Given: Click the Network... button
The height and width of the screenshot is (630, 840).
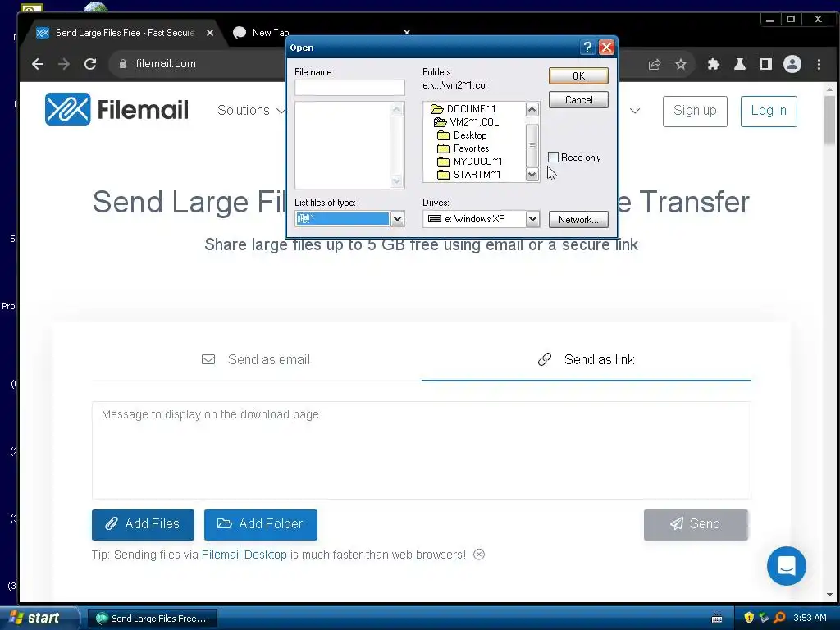Looking at the screenshot, I should click(578, 220).
